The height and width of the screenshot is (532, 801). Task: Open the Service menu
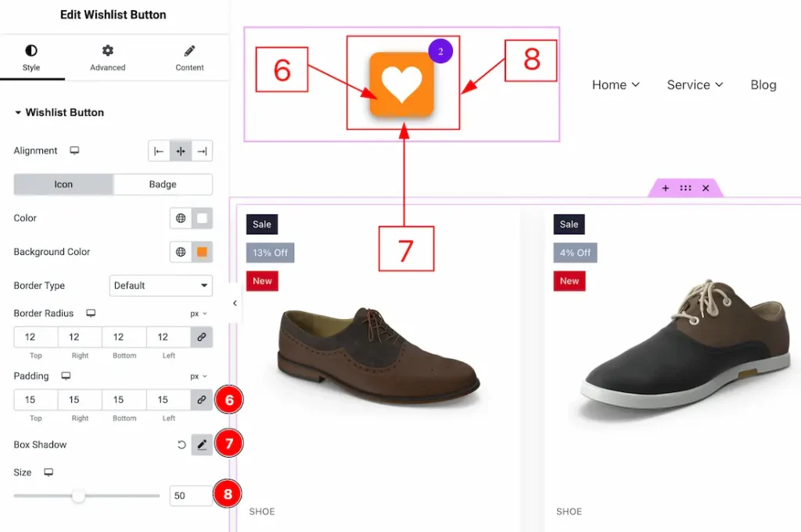click(695, 84)
